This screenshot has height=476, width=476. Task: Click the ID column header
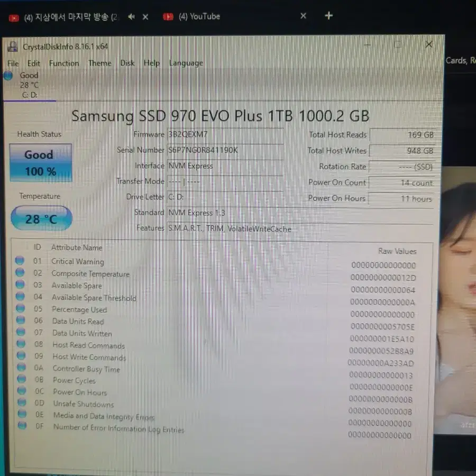coord(38,247)
